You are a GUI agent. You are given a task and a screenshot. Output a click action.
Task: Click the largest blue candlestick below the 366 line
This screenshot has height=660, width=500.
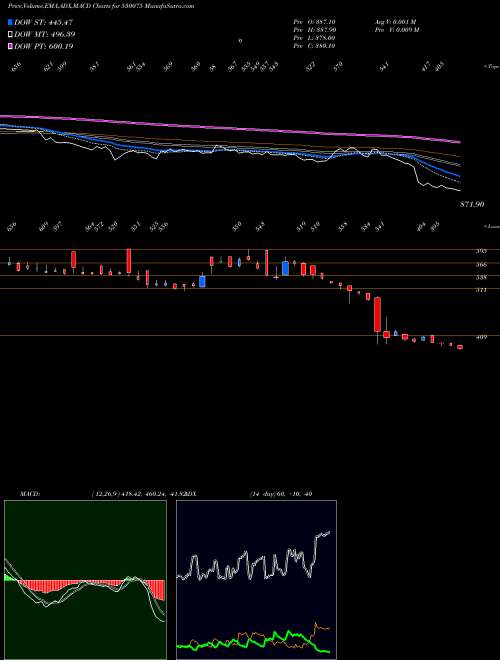tap(285, 268)
